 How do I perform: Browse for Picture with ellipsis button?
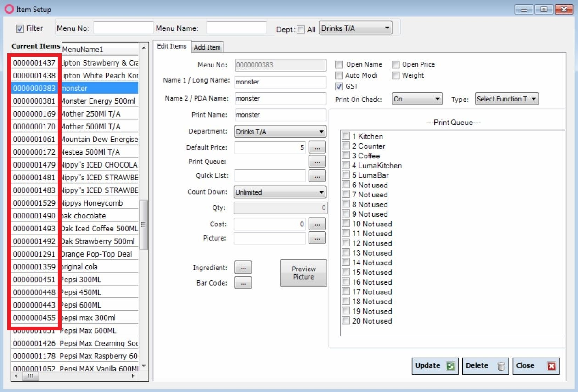(317, 238)
